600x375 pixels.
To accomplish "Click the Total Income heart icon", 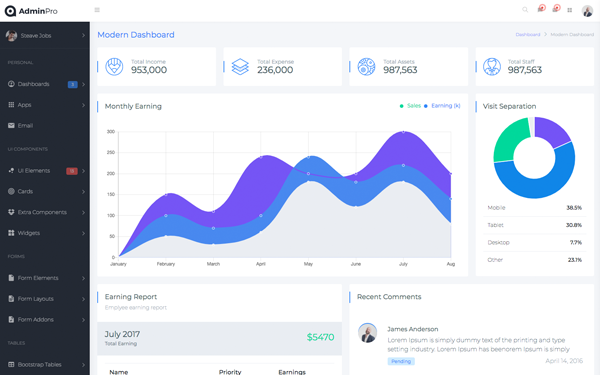I will pos(114,67).
